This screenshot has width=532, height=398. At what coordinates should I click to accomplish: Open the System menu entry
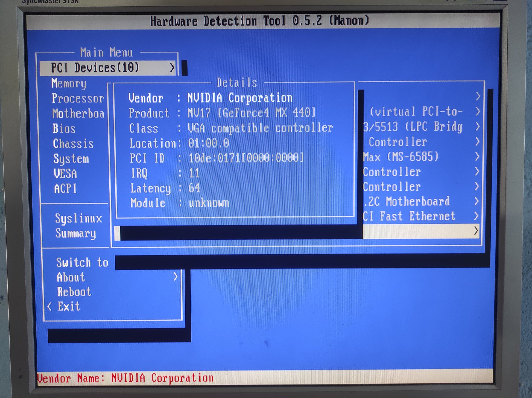pyautogui.click(x=71, y=159)
